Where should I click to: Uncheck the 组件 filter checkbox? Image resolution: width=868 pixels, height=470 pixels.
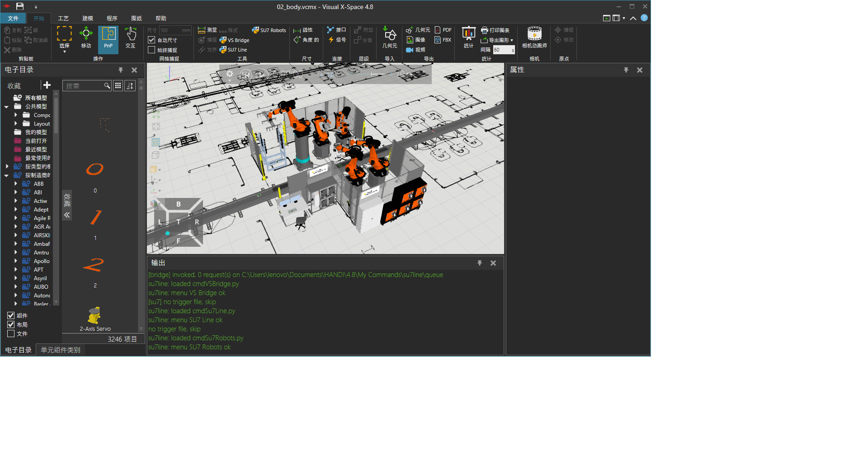click(x=11, y=315)
